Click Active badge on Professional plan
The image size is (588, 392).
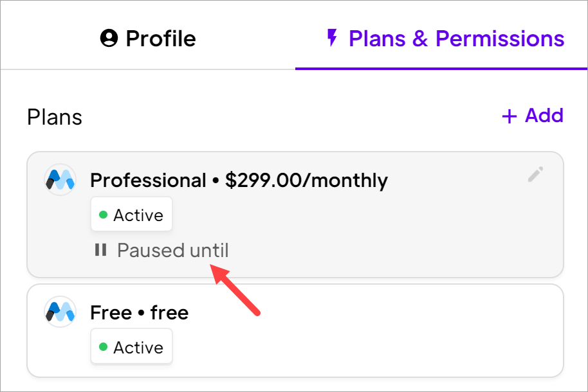pos(132,215)
